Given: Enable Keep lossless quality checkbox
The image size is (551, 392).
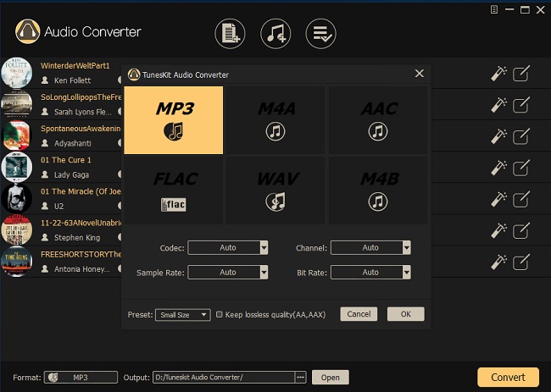Looking at the screenshot, I should pos(220,314).
